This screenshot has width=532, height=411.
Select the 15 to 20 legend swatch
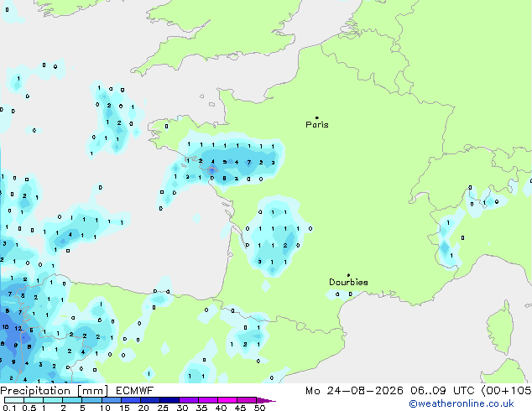click(x=130, y=400)
